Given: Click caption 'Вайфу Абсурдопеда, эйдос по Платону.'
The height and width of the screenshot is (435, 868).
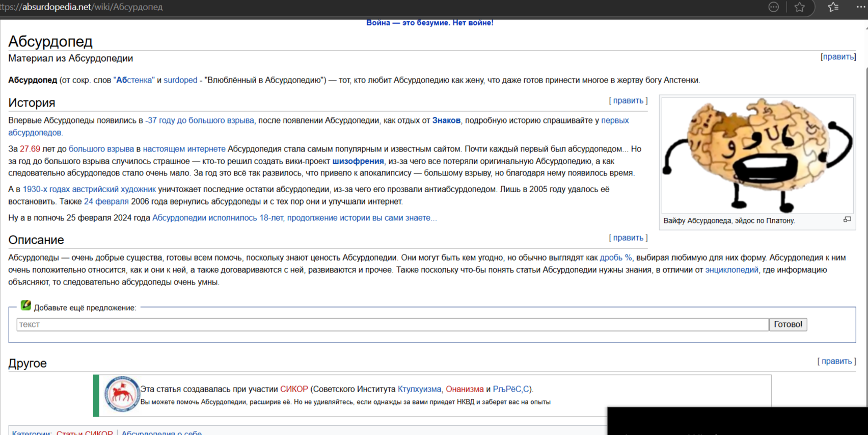Looking at the screenshot, I should (x=729, y=221).
